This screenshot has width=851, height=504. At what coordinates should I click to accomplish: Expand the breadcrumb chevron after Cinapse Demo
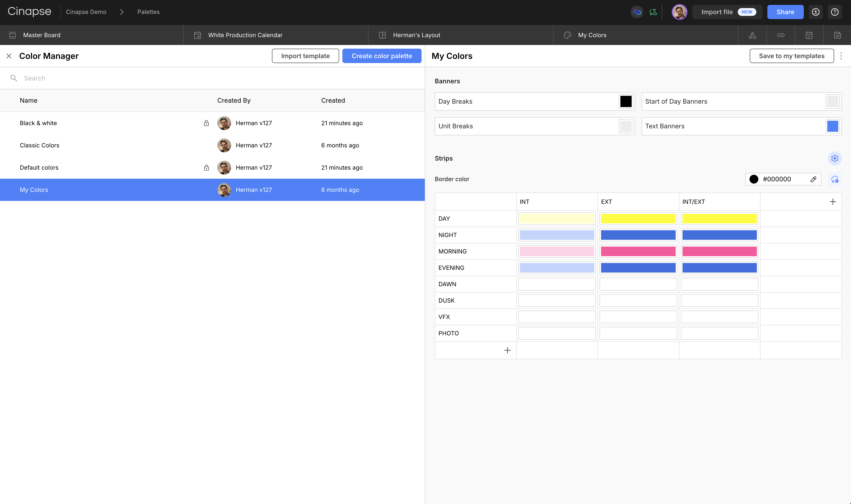(122, 12)
